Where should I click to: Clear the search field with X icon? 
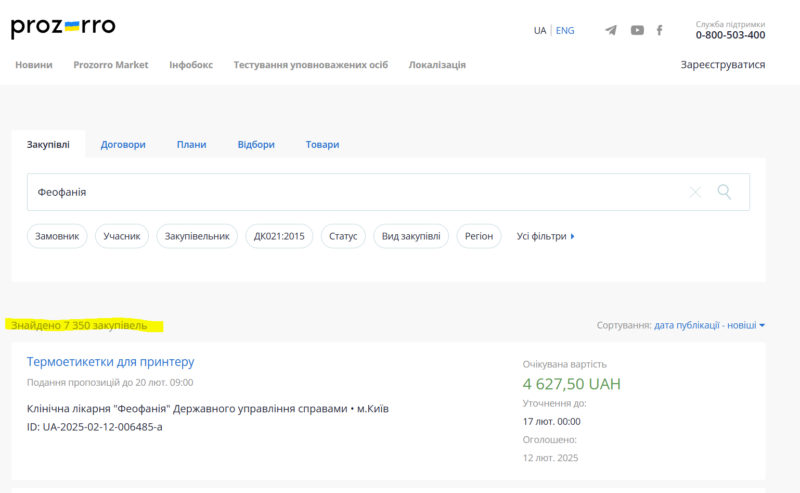pos(695,192)
